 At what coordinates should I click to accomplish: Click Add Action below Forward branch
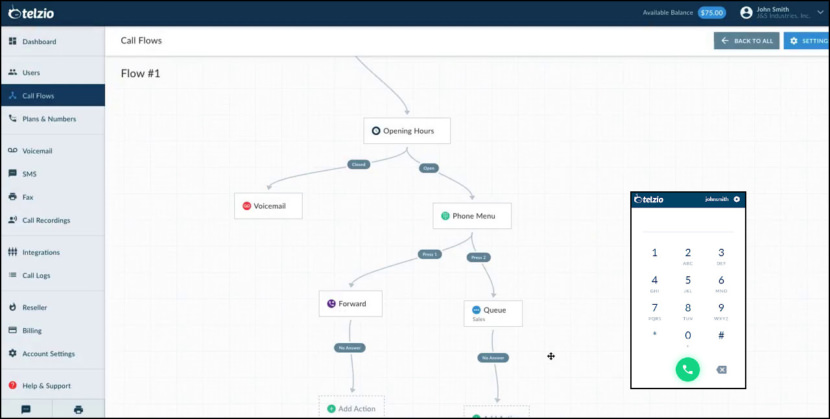tap(351, 407)
